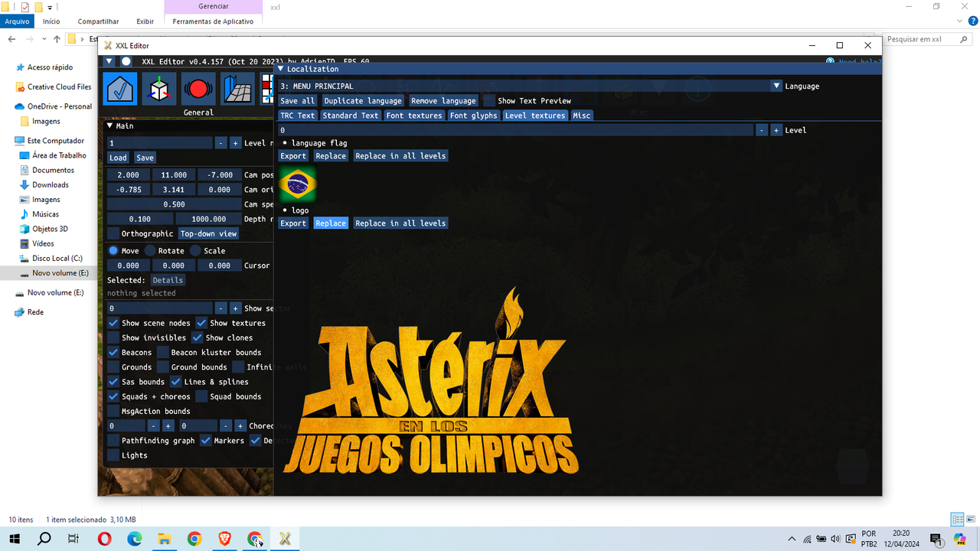980x551 pixels.
Task: Open the Font textures tab
Action: [414, 116]
